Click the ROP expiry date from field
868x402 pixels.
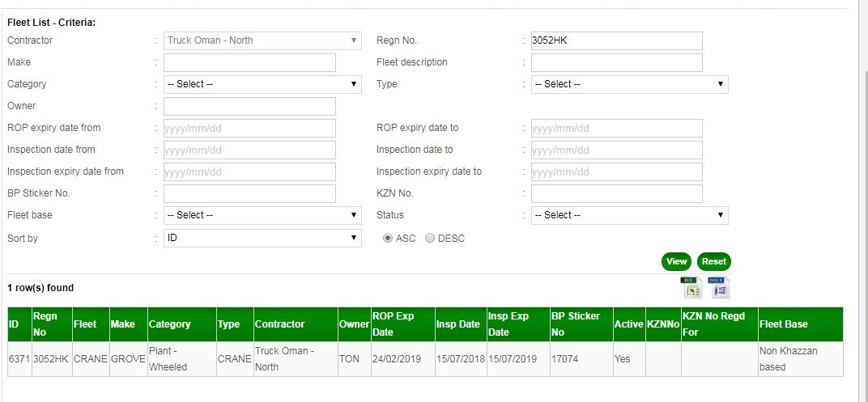click(249, 128)
